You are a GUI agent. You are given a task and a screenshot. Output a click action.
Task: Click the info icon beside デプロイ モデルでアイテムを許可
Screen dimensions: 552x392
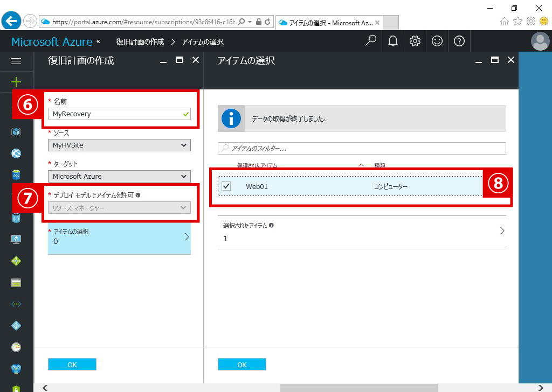click(138, 195)
